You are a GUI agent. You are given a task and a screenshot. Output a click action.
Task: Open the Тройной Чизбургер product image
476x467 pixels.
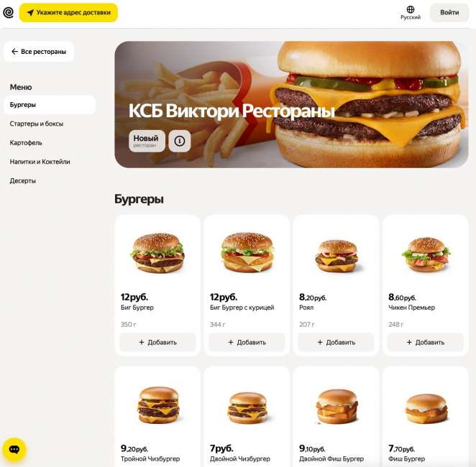(x=158, y=405)
